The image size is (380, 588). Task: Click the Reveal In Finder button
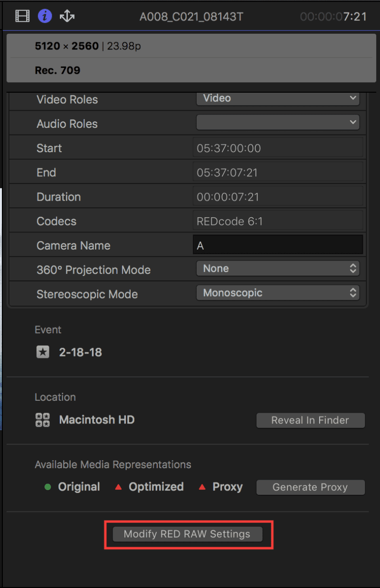point(310,420)
